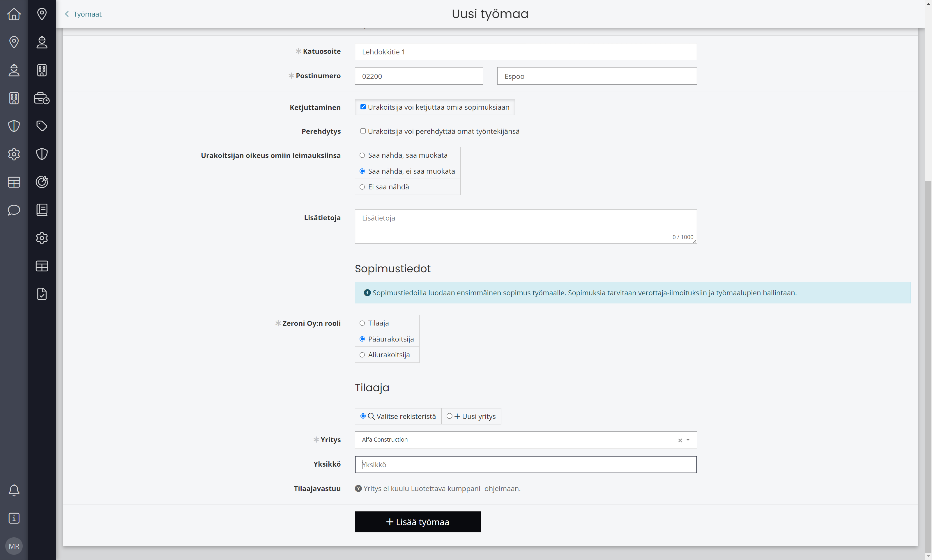Click the gear icon in secondary sidebar
The width and height of the screenshot is (932, 560).
coord(42,238)
